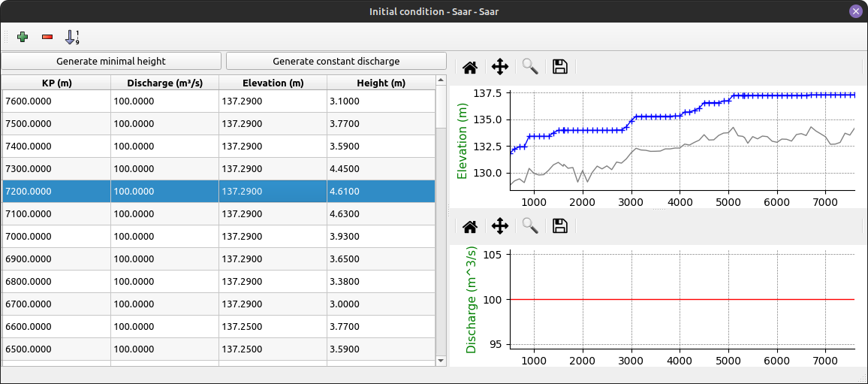Sort table by KP (m) column header
This screenshot has height=384, width=868.
[x=56, y=83]
